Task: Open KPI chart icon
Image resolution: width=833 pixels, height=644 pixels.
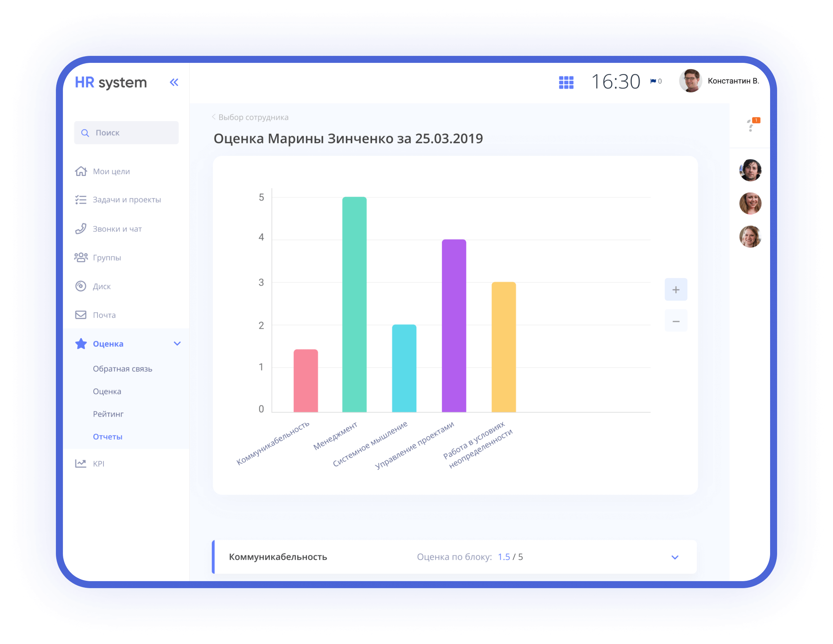Action: pos(81,464)
